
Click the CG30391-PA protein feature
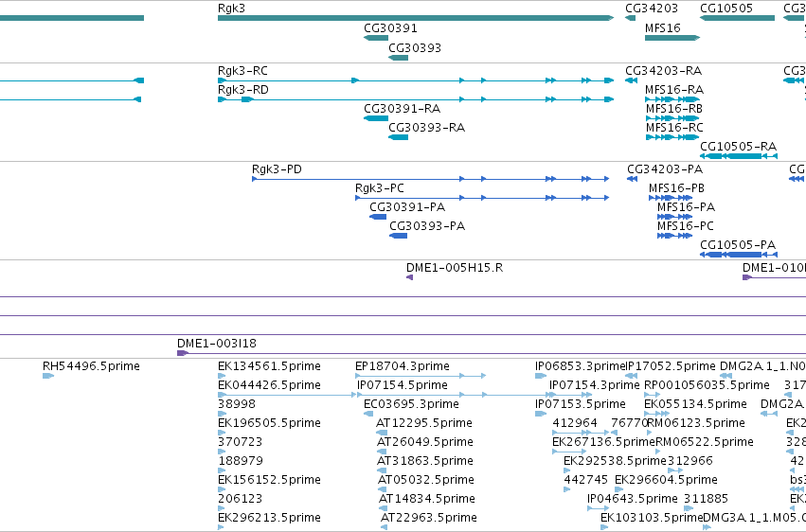pos(378,217)
